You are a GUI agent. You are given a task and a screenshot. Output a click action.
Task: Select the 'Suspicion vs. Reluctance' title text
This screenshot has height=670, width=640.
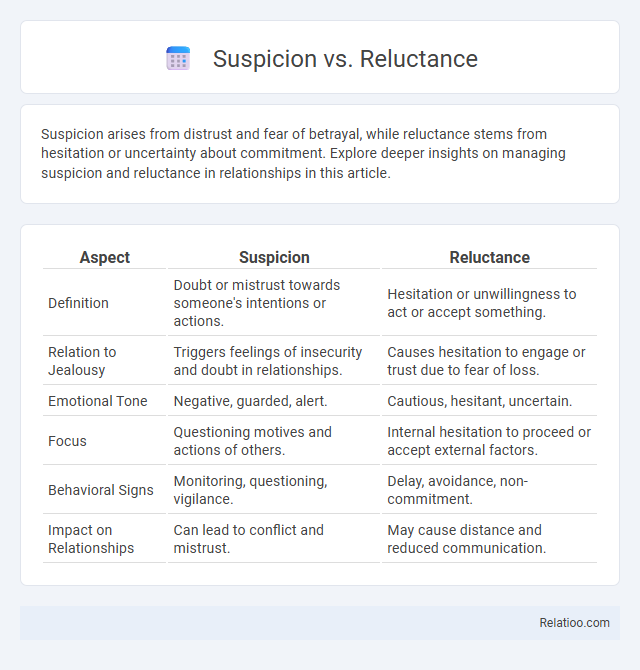[345, 59]
